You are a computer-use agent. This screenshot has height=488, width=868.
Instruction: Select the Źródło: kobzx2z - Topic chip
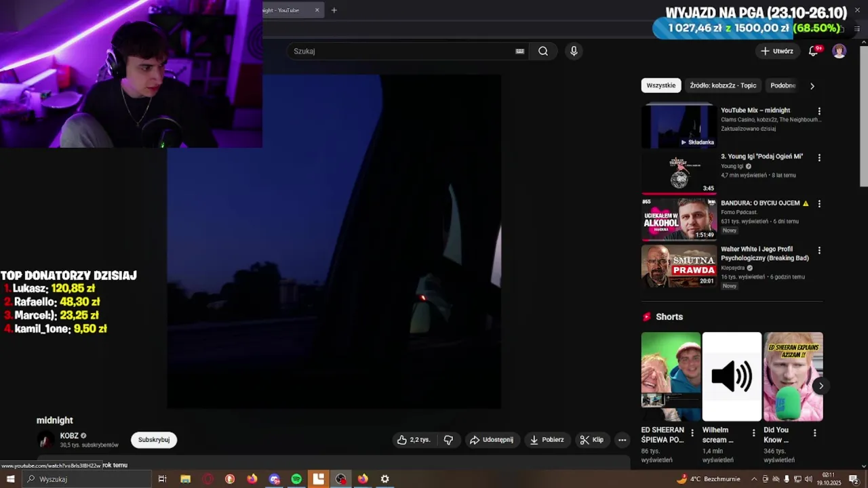[723, 85]
